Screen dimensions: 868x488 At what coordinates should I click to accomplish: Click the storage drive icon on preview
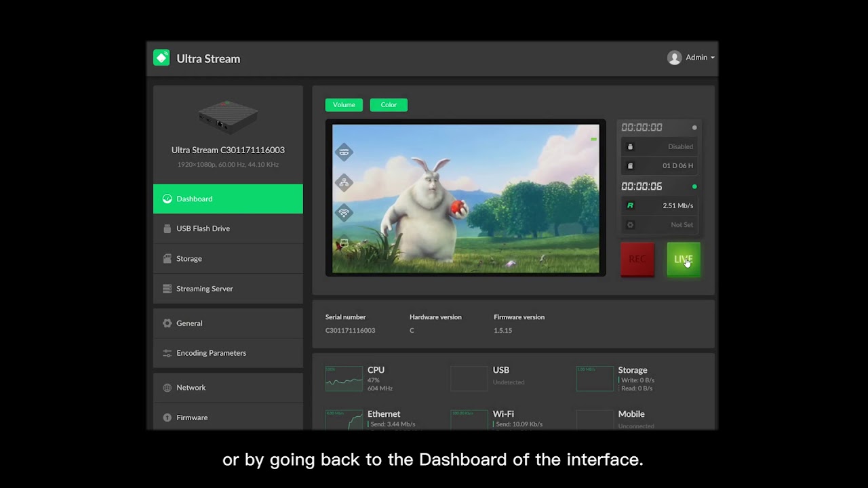pos(344,243)
